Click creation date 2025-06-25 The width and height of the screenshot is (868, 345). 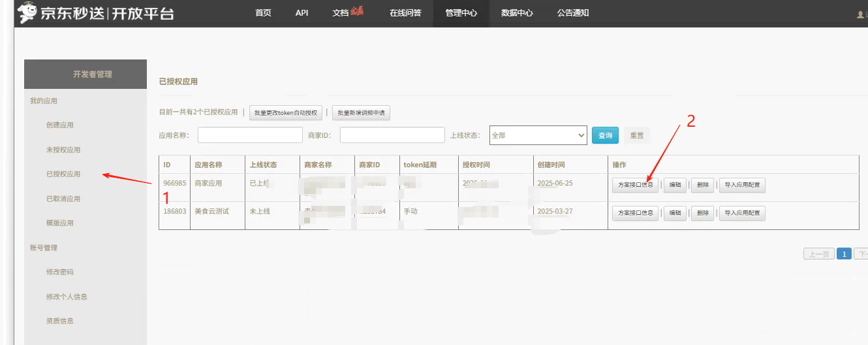555,183
